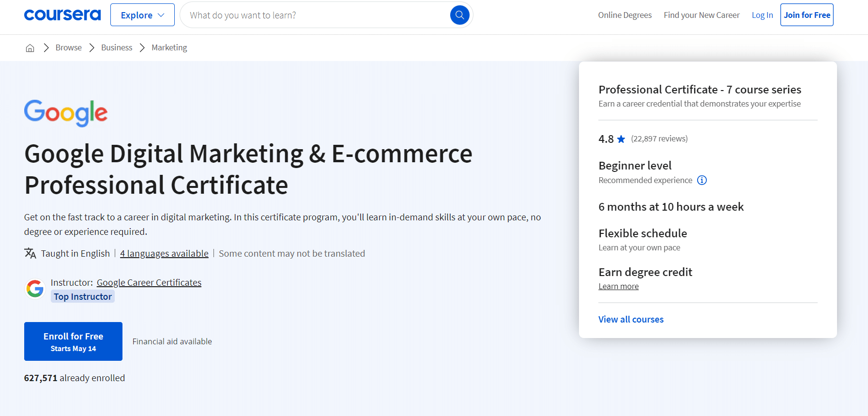Click the large Google brand logo
This screenshot has width=868, height=416.
coord(66,113)
